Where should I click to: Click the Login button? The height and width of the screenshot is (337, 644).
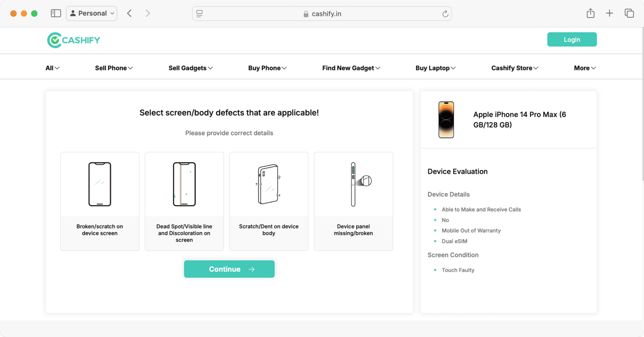(572, 39)
